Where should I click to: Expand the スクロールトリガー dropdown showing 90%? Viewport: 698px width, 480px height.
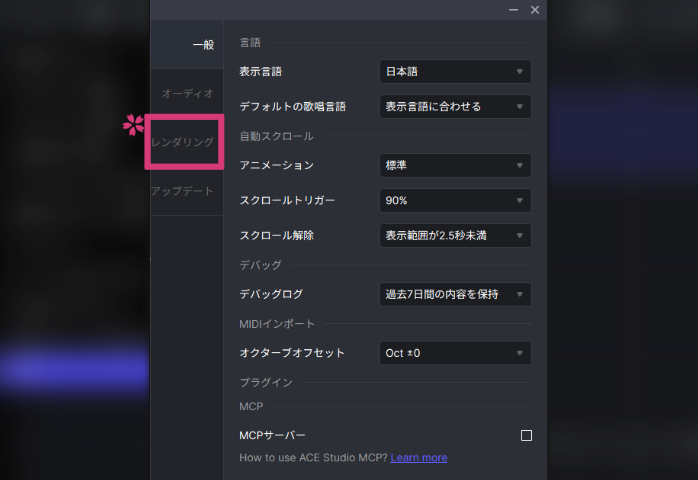[x=455, y=200]
